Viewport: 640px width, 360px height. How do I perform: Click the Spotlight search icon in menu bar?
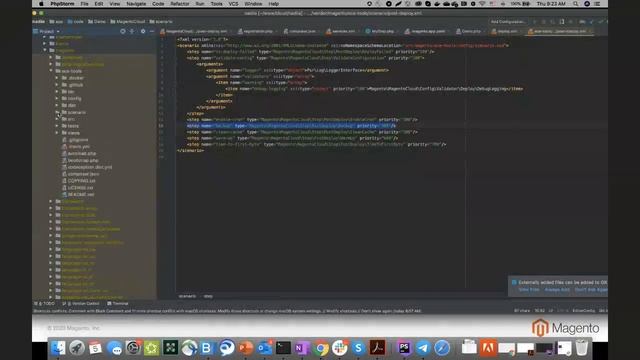click(x=576, y=4)
